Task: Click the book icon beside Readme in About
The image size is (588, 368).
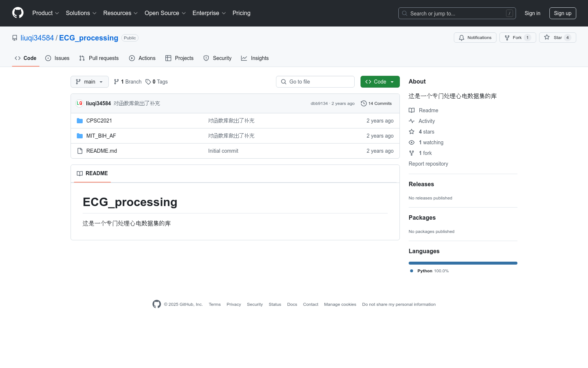Action: pyautogui.click(x=412, y=110)
